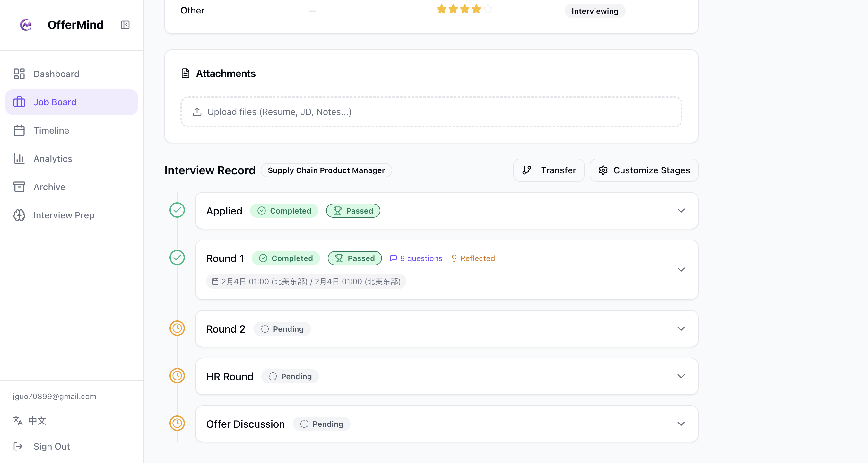Toggle the Round 1 Passed badge
The height and width of the screenshot is (463, 868).
click(x=355, y=258)
